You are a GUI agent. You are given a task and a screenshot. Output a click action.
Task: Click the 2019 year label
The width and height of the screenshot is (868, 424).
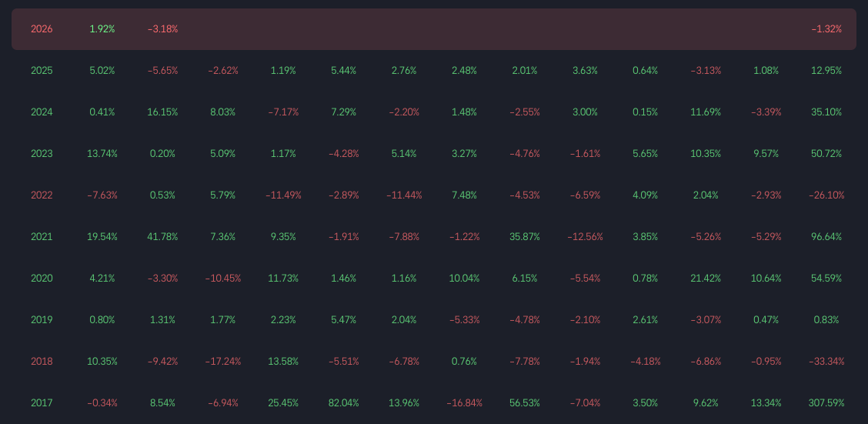(x=42, y=320)
